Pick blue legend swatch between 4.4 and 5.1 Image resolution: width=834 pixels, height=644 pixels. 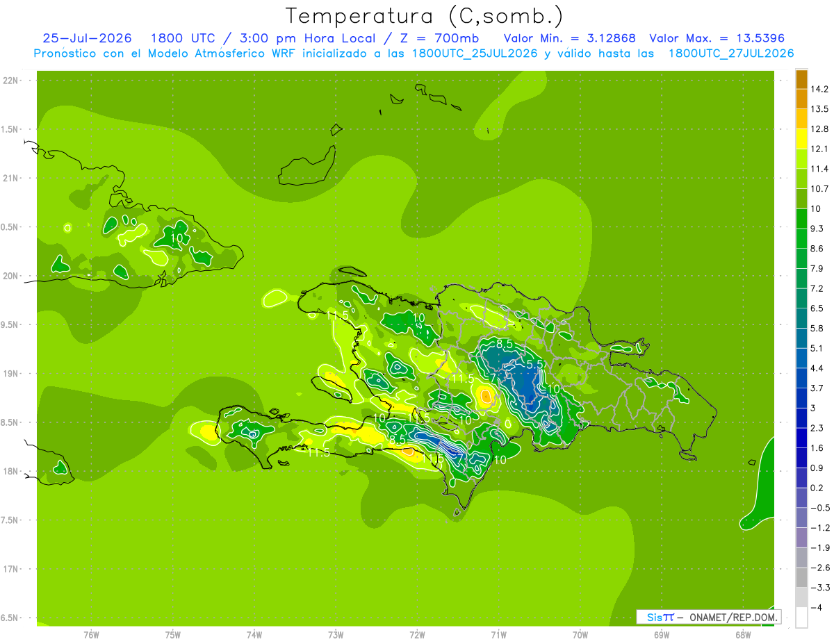(x=801, y=358)
